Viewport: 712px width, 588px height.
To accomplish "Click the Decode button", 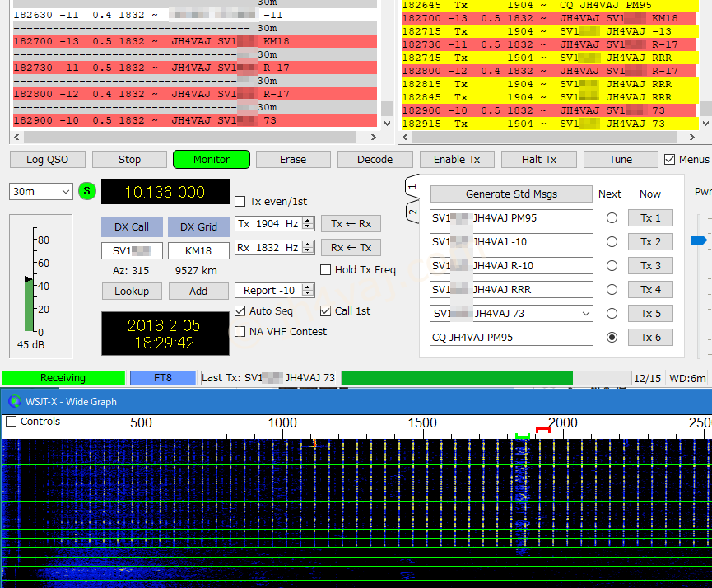I will (x=375, y=160).
